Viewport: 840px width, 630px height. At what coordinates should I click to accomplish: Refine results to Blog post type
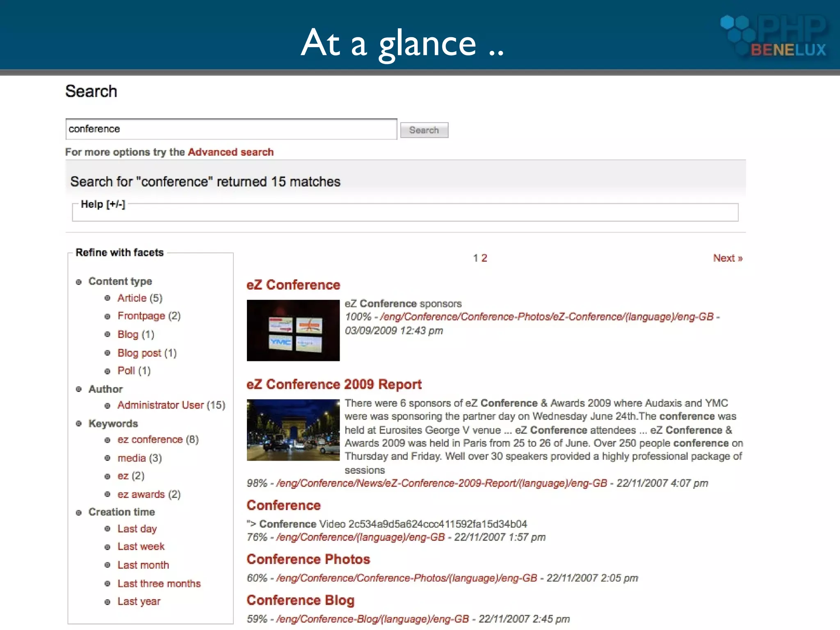pyautogui.click(x=139, y=353)
